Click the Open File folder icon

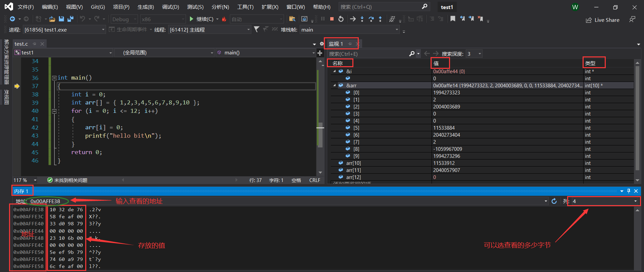point(52,19)
